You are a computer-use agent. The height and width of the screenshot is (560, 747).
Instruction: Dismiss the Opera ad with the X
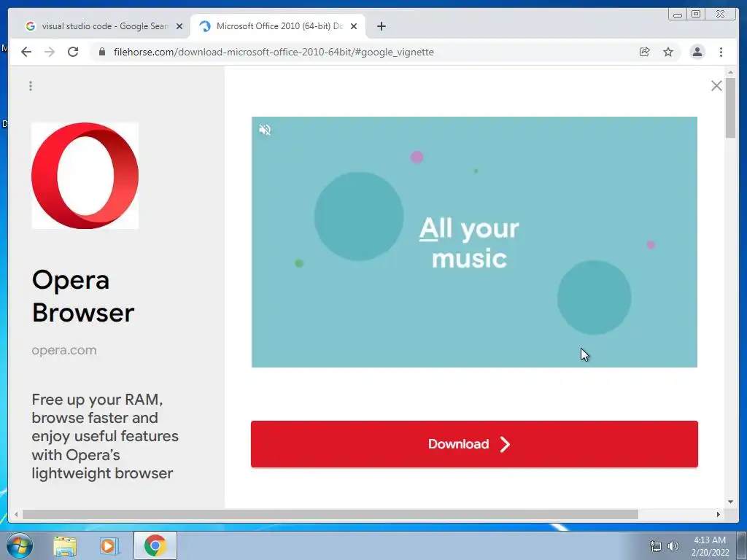(x=716, y=86)
